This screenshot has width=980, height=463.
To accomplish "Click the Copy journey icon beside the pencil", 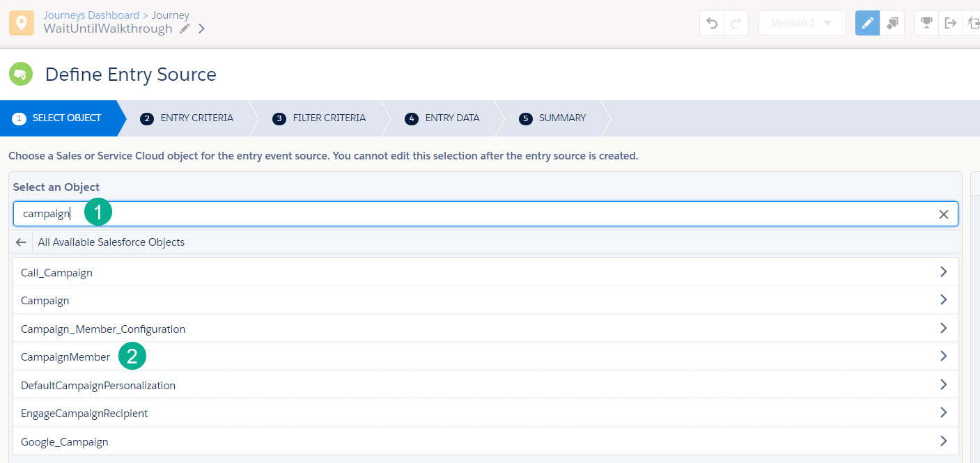I will pyautogui.click(x=893, y=23).
